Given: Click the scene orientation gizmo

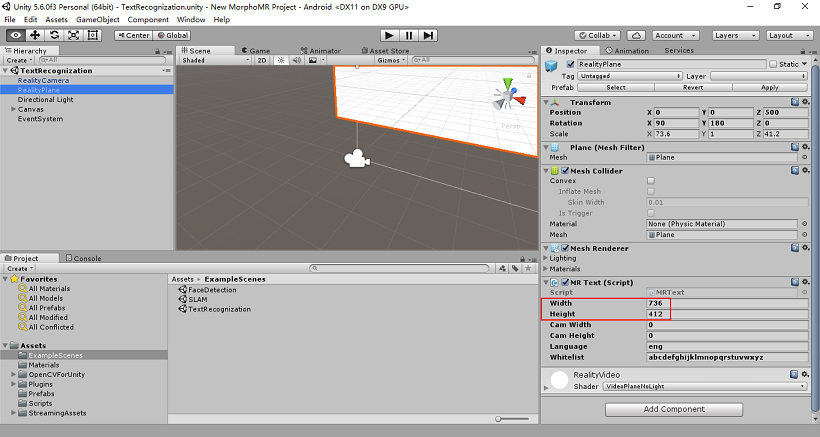Looking at the screenshot, I should tap(508, 96).
